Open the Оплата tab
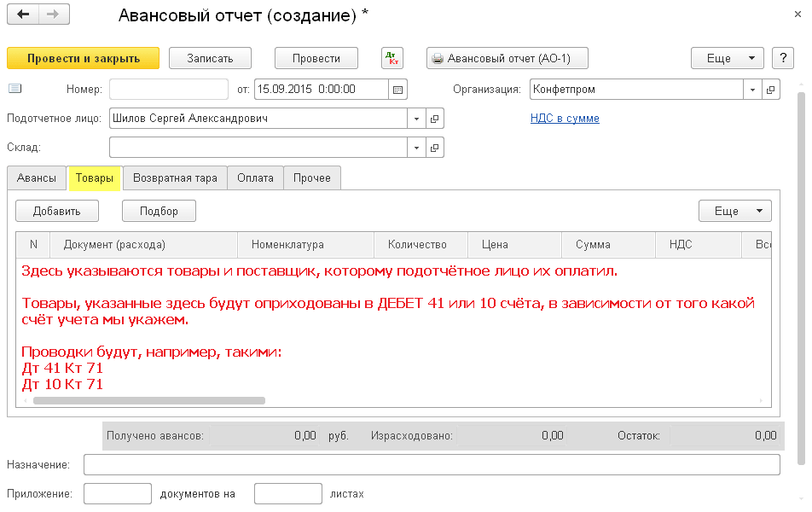812x512 pixels. (x=256, y=177)
